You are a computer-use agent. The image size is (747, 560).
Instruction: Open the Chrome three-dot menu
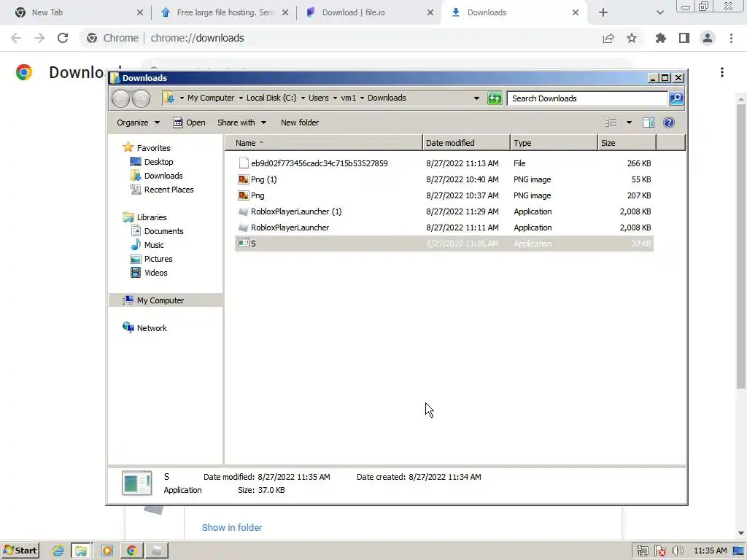coord(731,38)
